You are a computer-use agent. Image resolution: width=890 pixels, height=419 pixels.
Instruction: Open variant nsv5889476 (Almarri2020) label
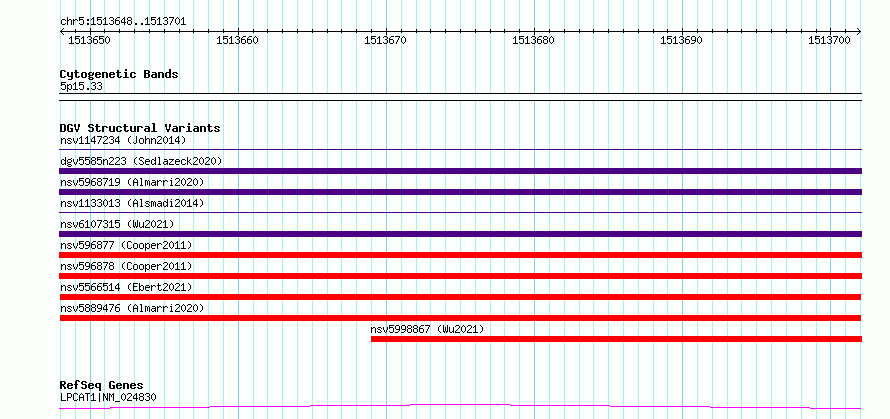coord(132,308)
